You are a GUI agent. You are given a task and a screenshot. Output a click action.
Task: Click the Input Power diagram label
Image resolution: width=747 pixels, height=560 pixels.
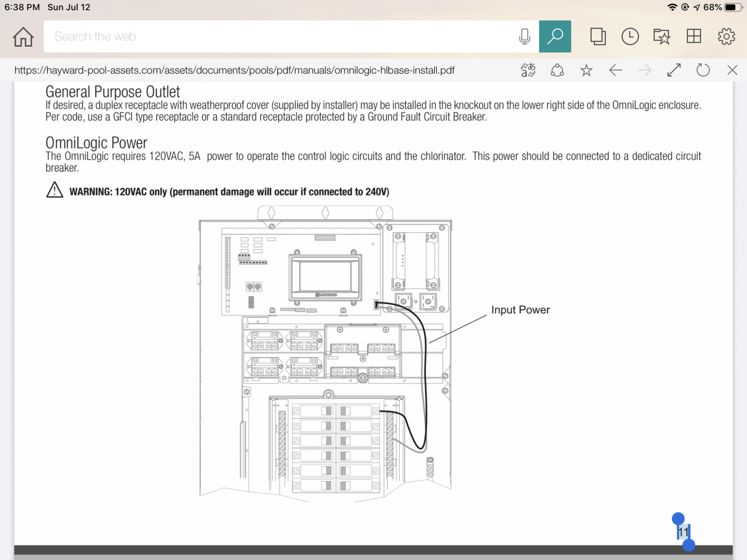point(520,310)
